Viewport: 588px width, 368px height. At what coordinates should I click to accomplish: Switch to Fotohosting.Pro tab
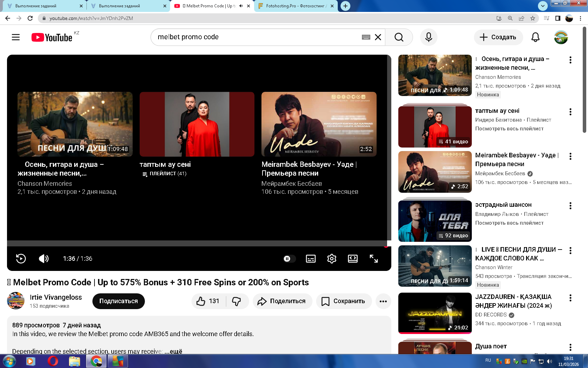pos(296,6)
